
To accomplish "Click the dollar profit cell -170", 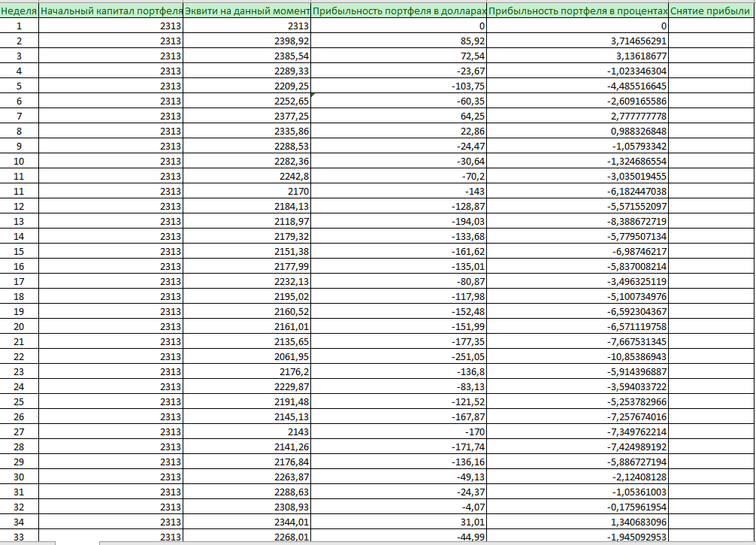I will pos(399,431).
